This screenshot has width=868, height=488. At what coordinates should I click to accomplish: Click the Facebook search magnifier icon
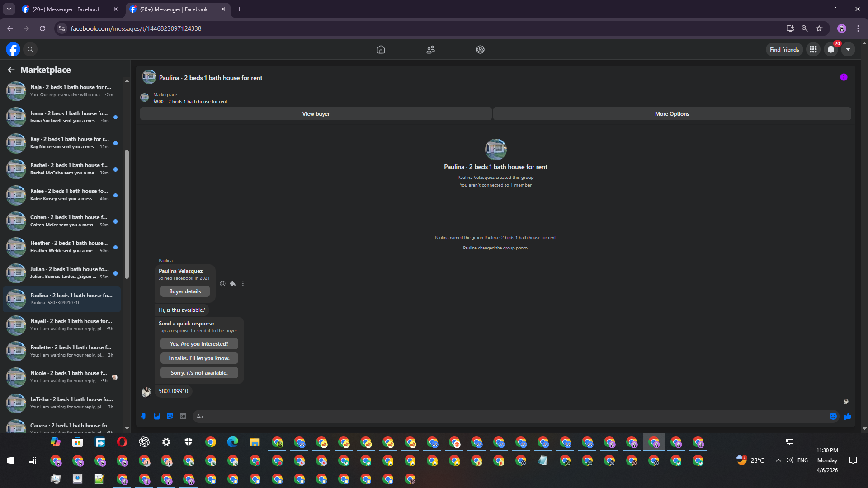pyautogui.click(x=30, y=49)
